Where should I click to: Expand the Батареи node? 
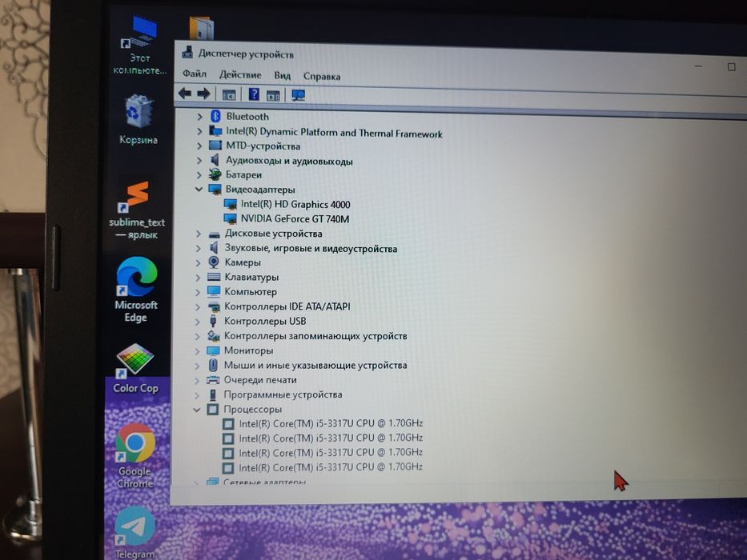coord(199,174)
